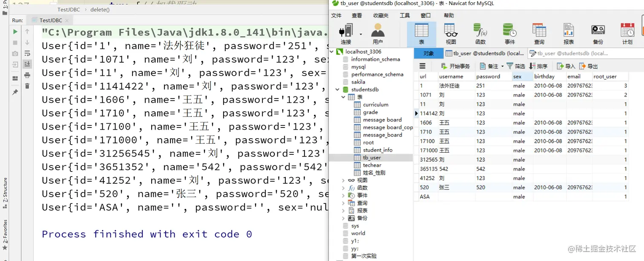
Task: Open Navicat's 窗口 menu
Action: coord(425,15)
